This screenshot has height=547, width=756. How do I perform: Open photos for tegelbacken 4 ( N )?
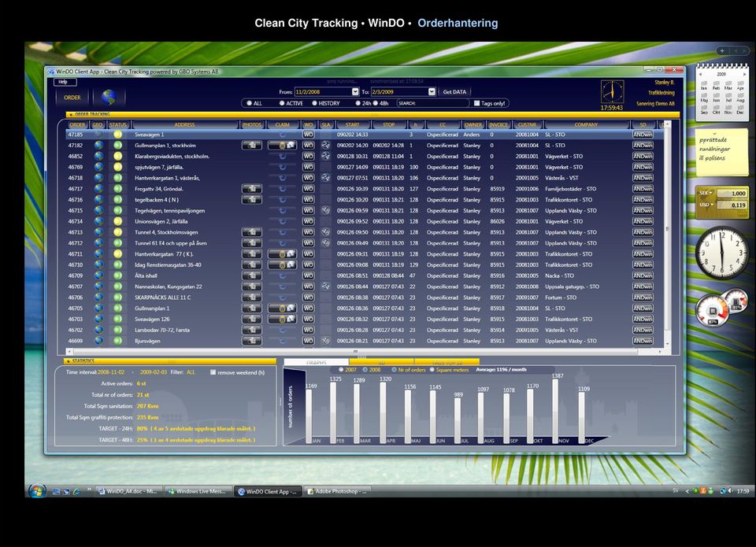[252, 200]
